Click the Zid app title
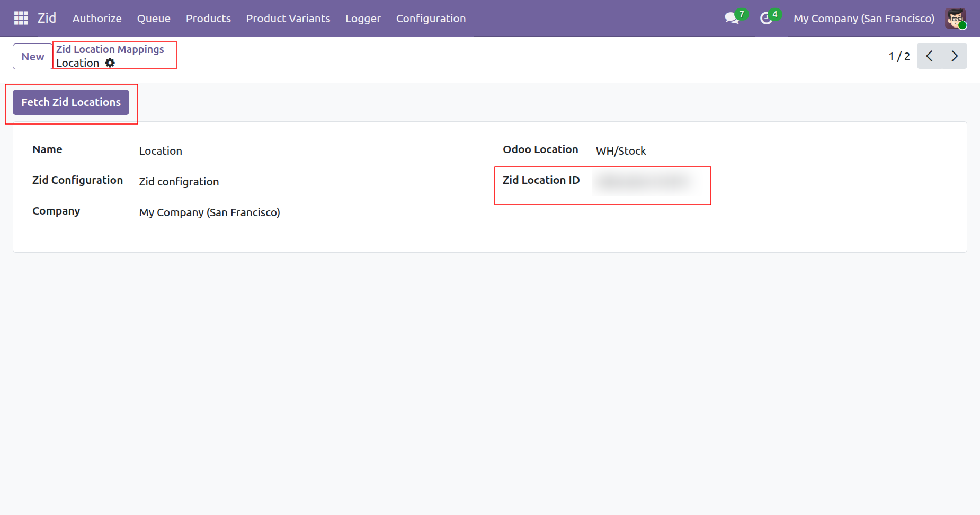Screen dimensions: 980x515 click(47, 18)
